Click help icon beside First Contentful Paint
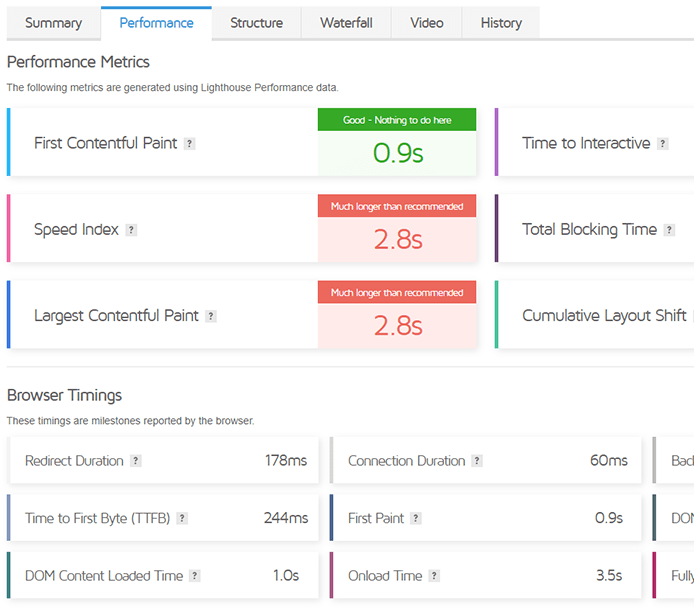The height and width of the screenshot is (608, 694). (190, 144)
